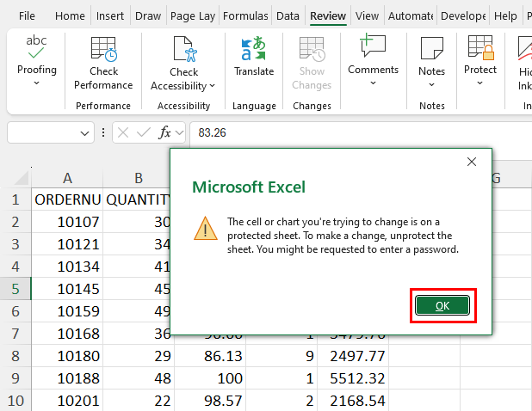Open the Translate tool
Viewport: 532px width, 411px height.
point(254,56)
